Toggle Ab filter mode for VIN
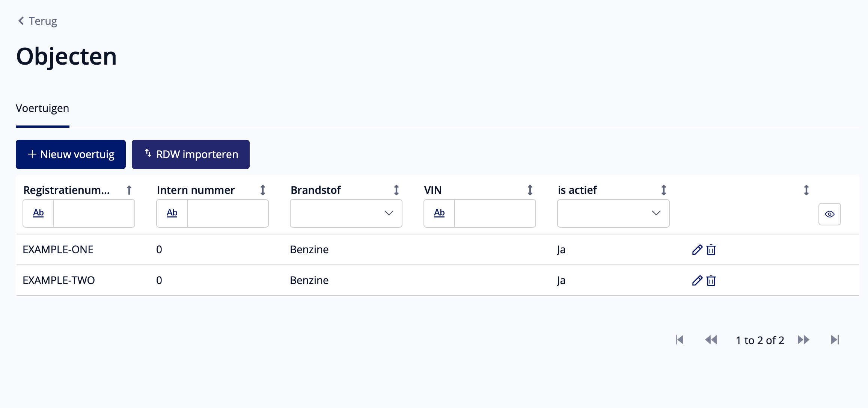This screenshot has height=408, width=868. pyautogui.click(x=439, y=213)
